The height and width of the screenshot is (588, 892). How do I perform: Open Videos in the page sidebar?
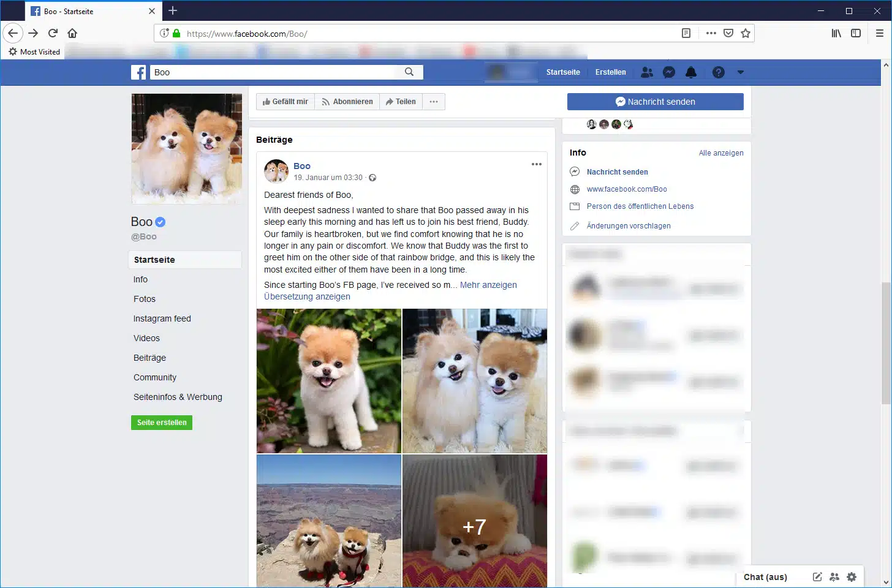click(146, 338)
